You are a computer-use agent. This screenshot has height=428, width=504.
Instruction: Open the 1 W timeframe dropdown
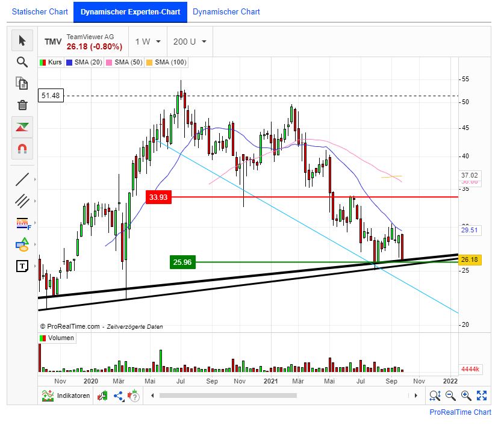click(148, 42)
